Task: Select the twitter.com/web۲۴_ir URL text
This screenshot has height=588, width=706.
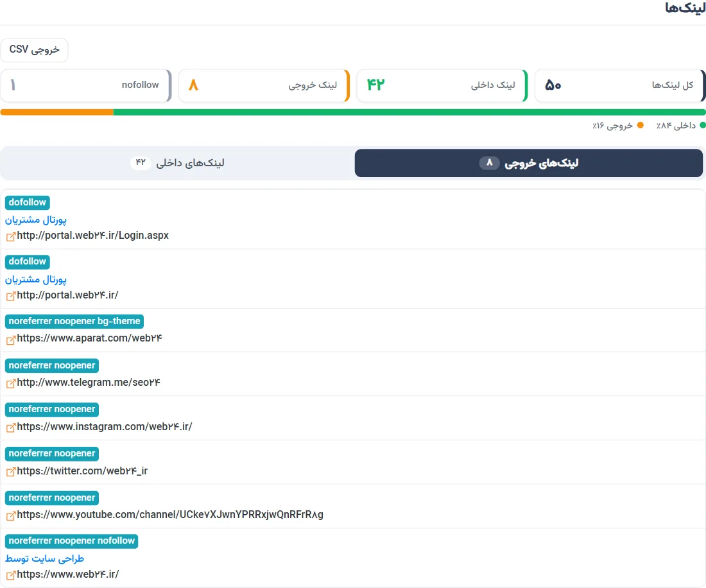Action: click(x=82, y=471)
